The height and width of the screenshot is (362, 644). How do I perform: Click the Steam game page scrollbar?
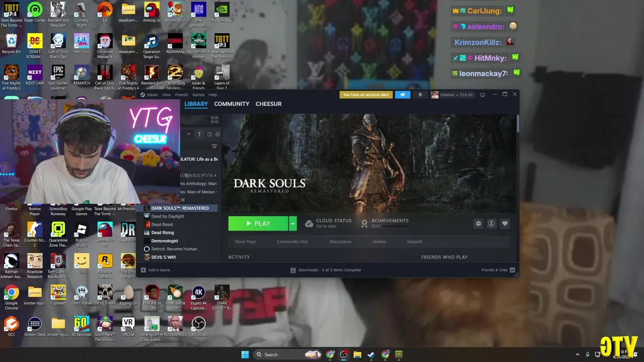517,124
